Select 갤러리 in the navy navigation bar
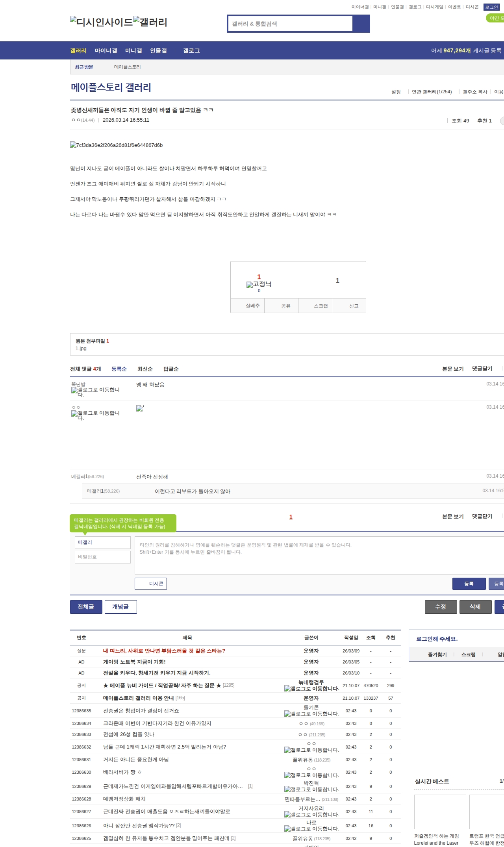The image size is (504, 847). (78, 50)
